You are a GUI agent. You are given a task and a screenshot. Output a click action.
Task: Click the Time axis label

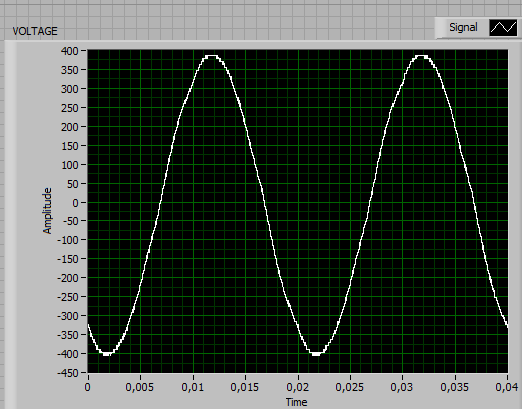click(x=296, y=402)
